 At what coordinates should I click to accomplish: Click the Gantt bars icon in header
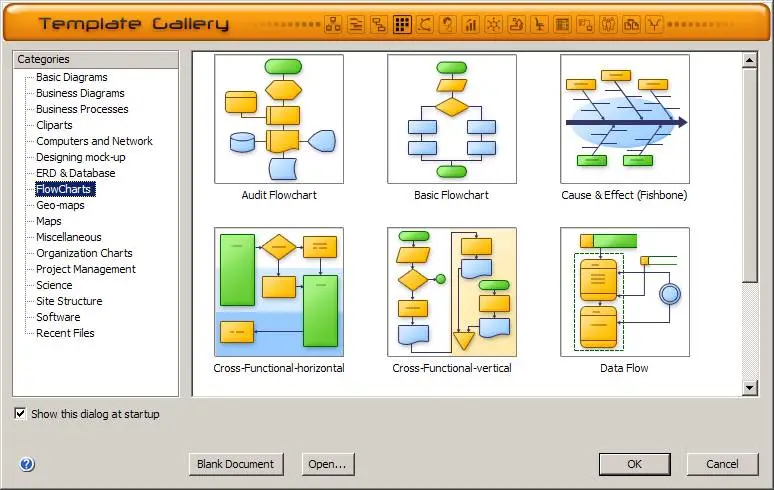click(356, 24)
